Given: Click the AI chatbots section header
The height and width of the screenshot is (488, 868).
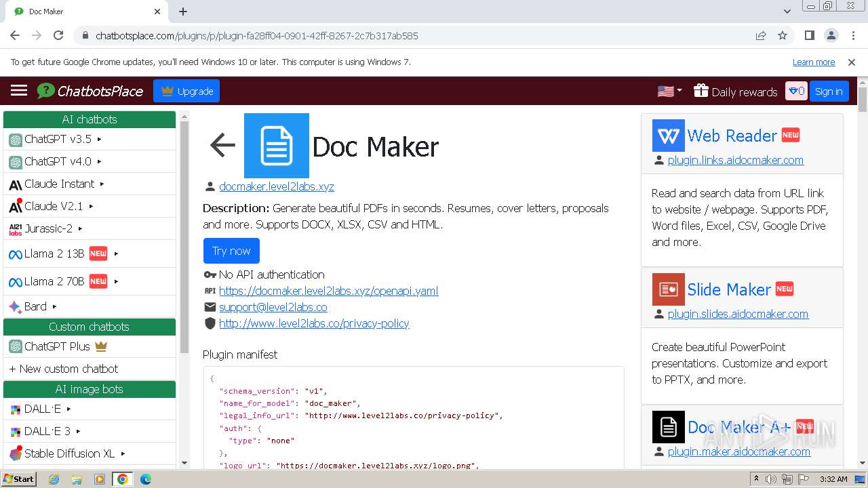Looking at the screenshot, I should [90, 119].
